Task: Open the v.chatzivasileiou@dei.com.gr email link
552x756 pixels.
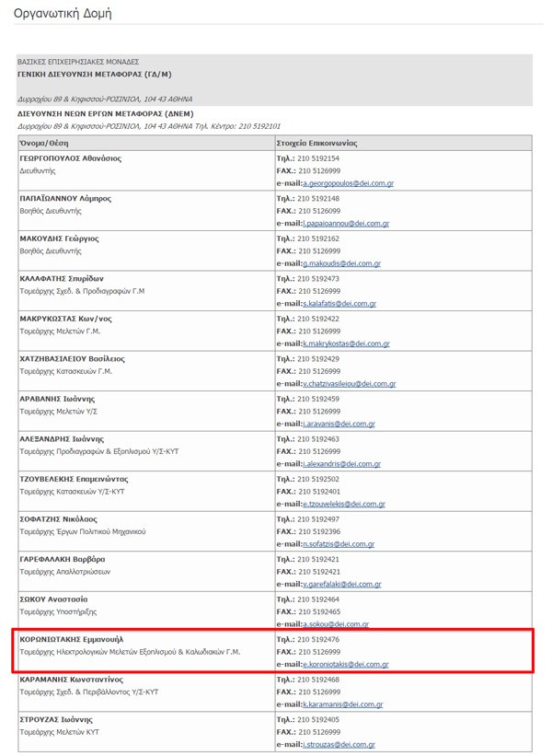Action: tap(350, 384)
